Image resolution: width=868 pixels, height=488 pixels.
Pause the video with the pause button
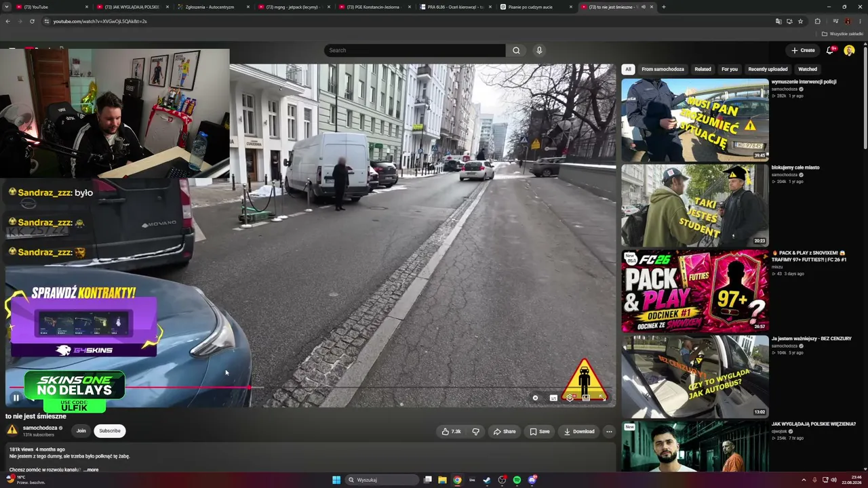click(16, 398)
